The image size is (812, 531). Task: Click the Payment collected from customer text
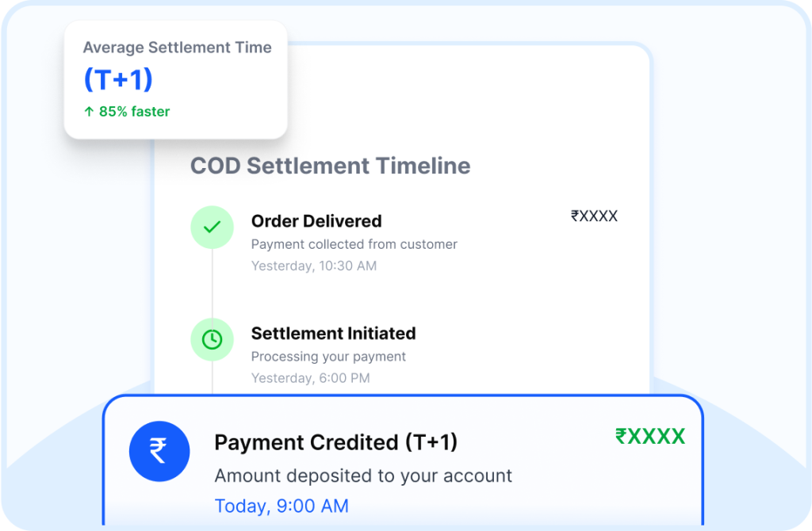pos(354,244)
